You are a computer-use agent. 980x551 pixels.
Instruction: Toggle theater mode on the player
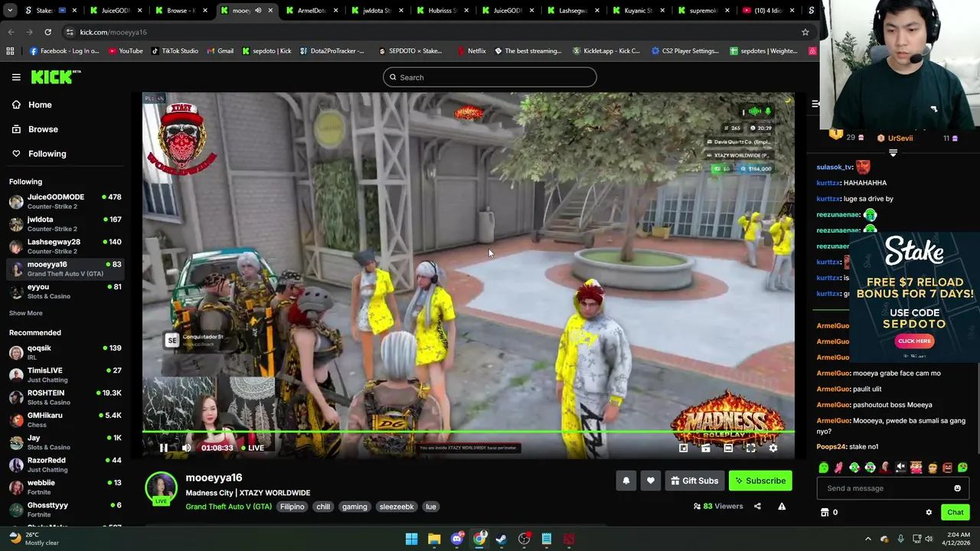(x=728, y=448)
